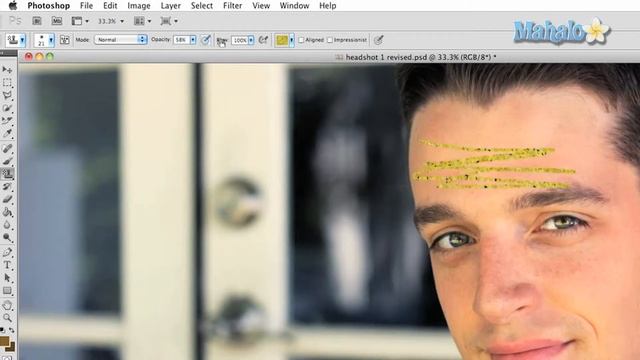Viewport: 640px width, 360px height.
Task: Select the Blur tool
Action: click(x=7, y=225)
